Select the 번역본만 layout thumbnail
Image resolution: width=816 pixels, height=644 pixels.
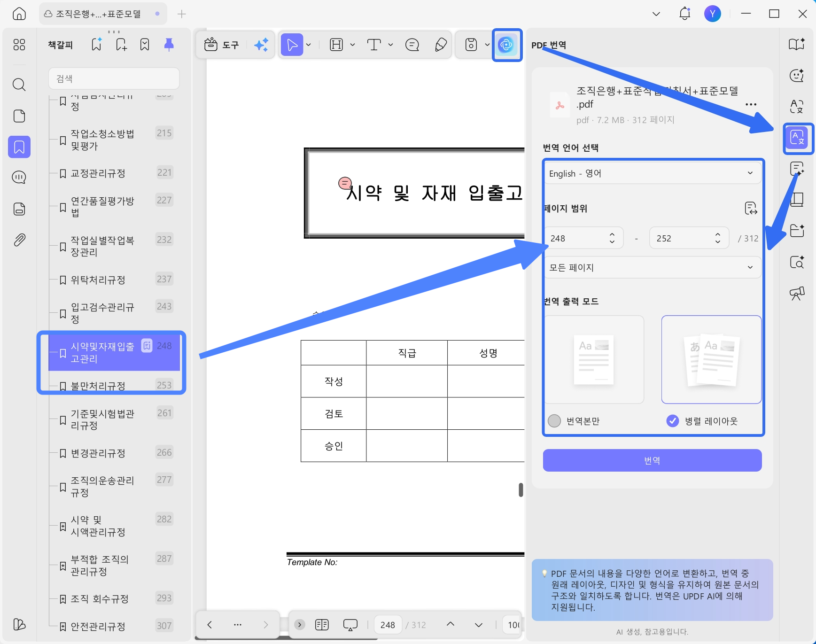(594, 359)
